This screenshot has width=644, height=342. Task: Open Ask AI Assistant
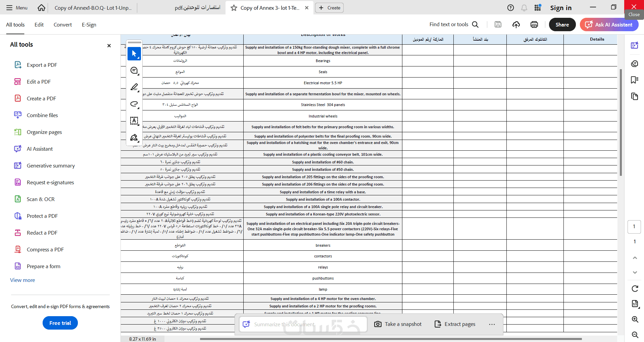[609, 25]
